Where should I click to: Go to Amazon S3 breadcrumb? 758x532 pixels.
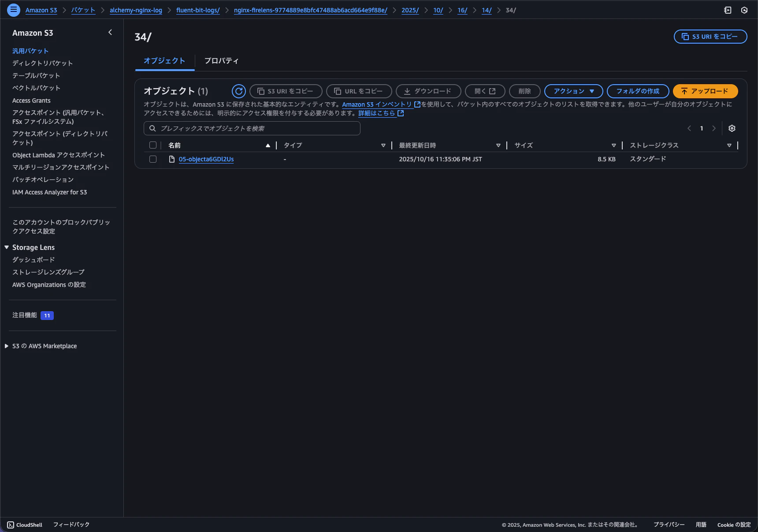click(x=41, y=10)
